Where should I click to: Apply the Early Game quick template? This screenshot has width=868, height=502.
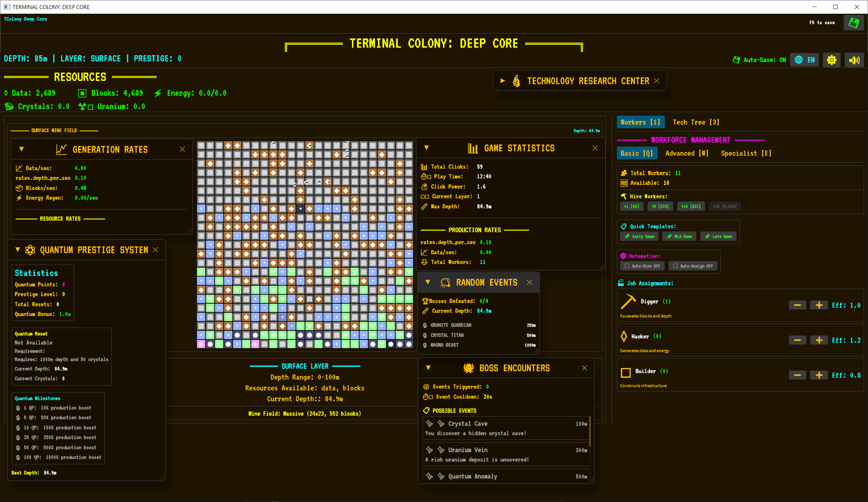point(639,237)
